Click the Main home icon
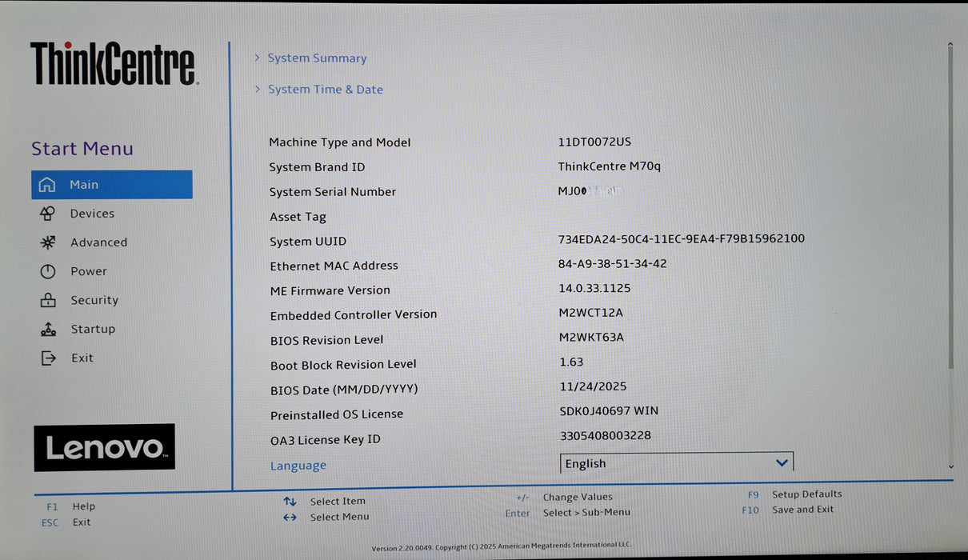This screenshot has height=560, width=968. [47, 185]
